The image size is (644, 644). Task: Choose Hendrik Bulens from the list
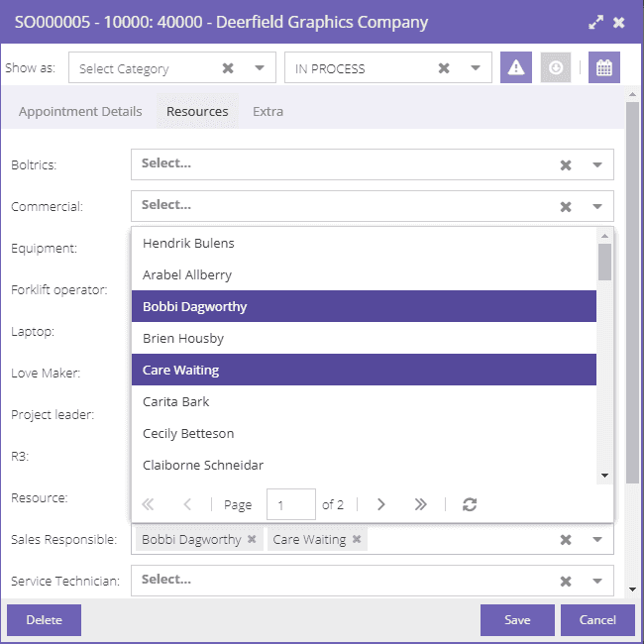click(364, 243)
